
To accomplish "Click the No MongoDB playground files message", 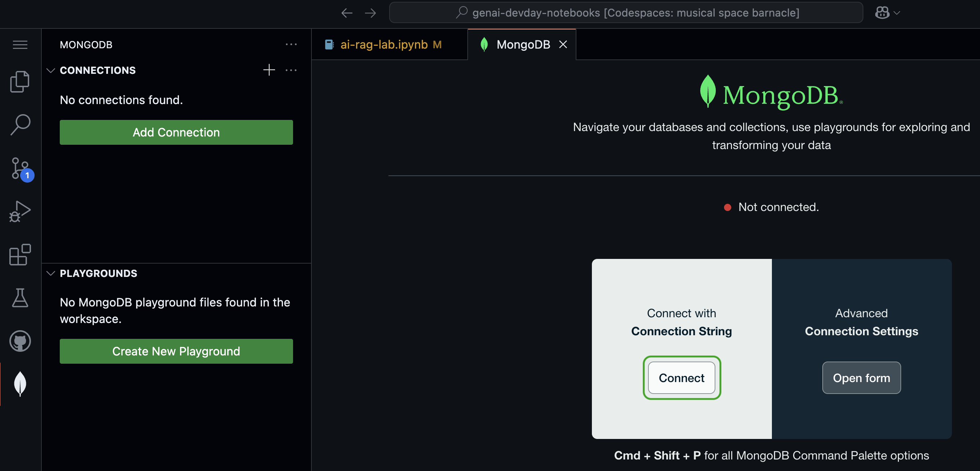I will (175, 310).
